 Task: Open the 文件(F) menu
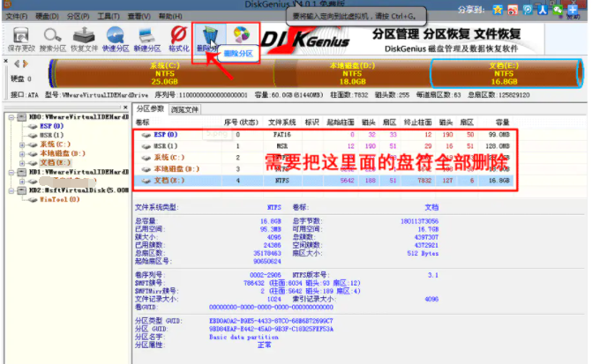(17, 17)
